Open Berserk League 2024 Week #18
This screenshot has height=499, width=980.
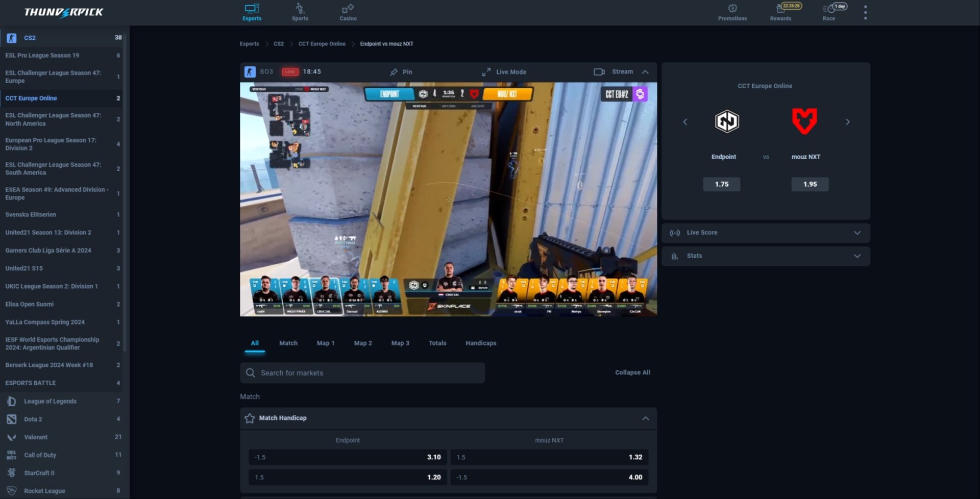pos(61,365)
